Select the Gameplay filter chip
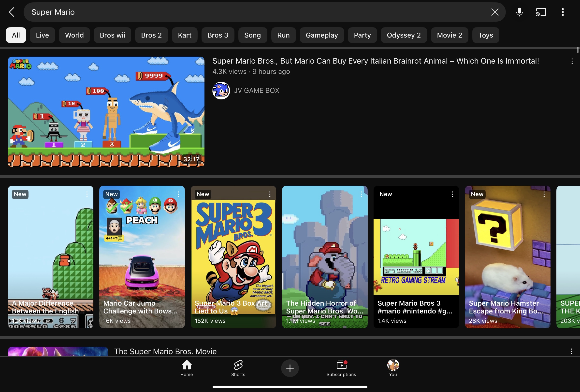580x392 pixels. (x=322, y=35)
